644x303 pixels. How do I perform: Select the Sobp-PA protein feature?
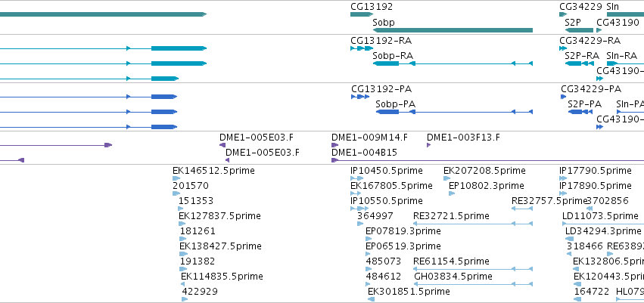454,112
